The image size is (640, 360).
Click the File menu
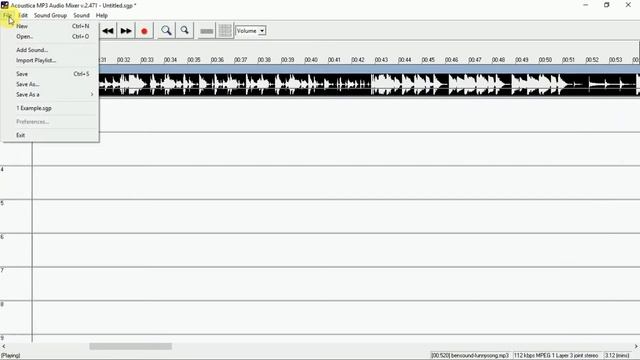[x=7, y=15]
